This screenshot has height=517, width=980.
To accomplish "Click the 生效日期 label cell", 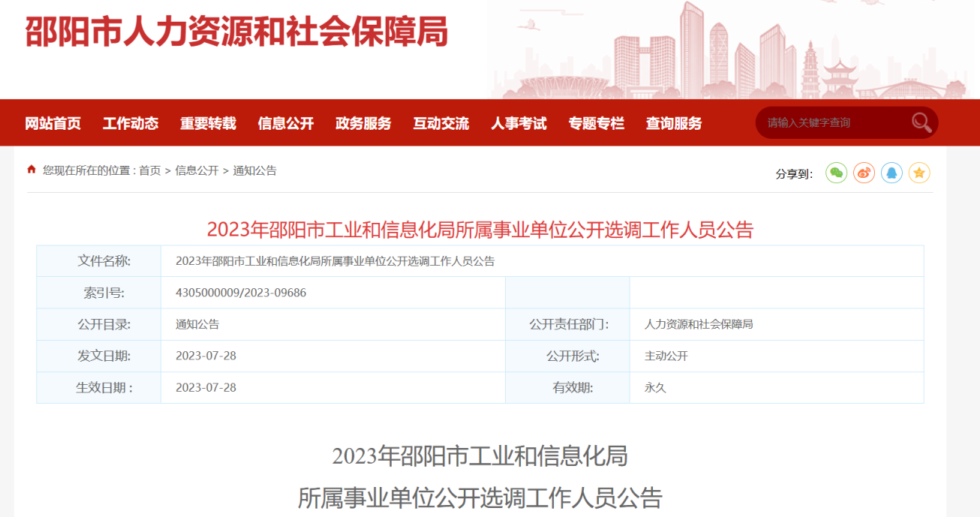I will click(x=99, y=387).
